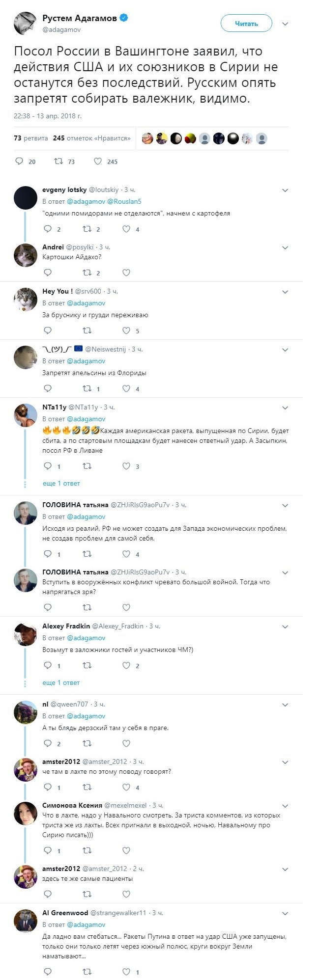Viewport: 320px width, 980px height.
Task: Retweet Hey You's reply about бруснику
Action: (87, 330)
